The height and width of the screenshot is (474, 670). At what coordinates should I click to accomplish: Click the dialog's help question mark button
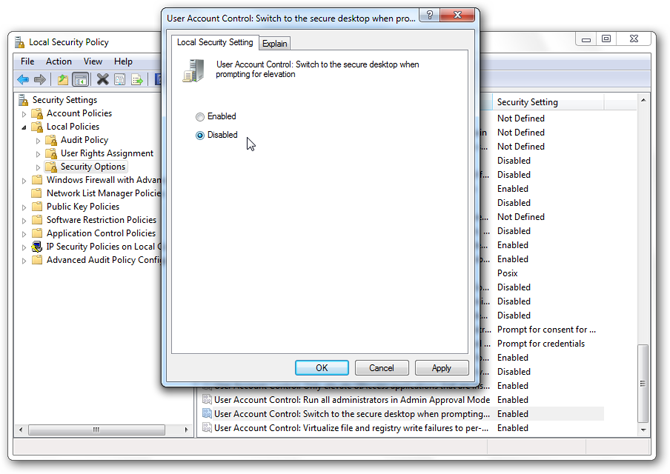point(430,15)
